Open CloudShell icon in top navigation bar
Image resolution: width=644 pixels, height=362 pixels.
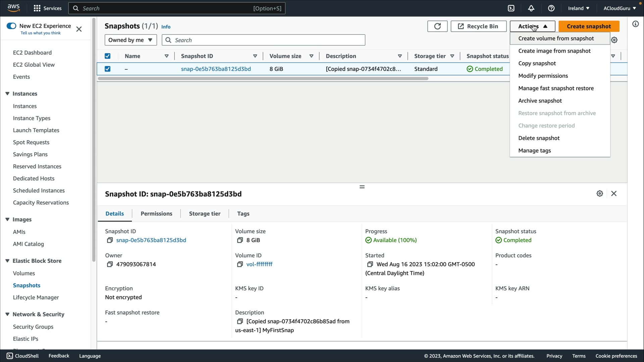[511, 8]
